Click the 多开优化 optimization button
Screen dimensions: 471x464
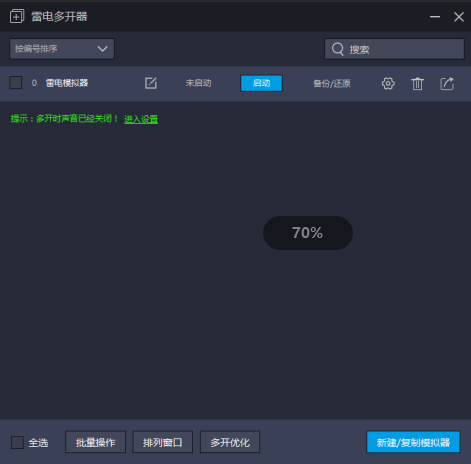pos(230,442)
